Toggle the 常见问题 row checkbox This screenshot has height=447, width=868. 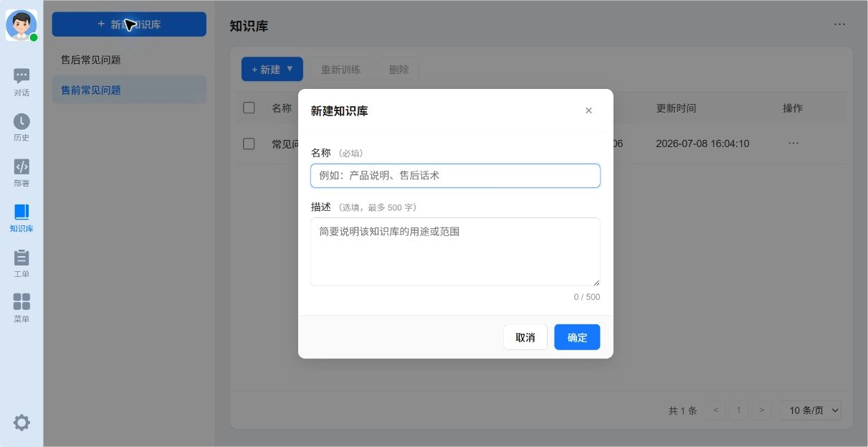pos(249,143)
